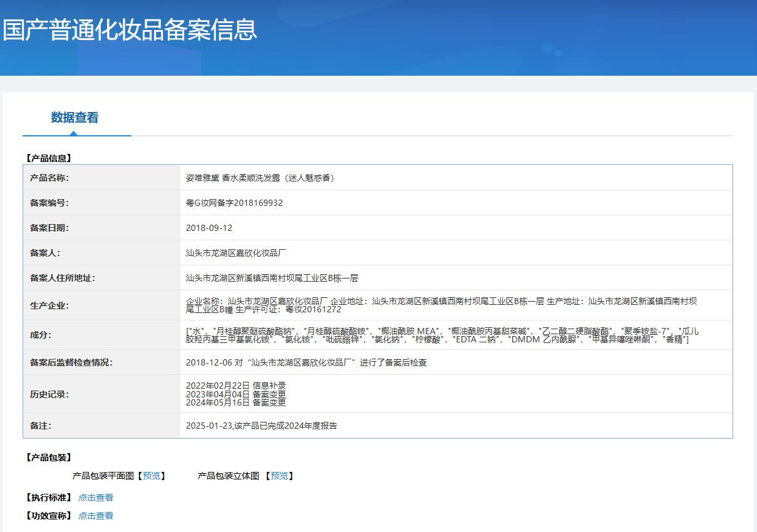
Task: Click the 国产普通化妆品备案信息 page title
Action: tap(130, 30)
